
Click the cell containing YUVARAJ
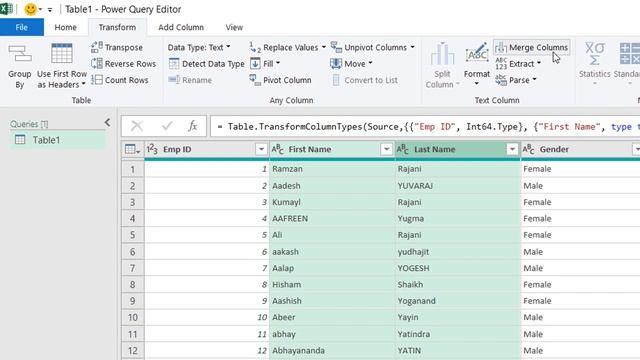(x=458, y=186)
